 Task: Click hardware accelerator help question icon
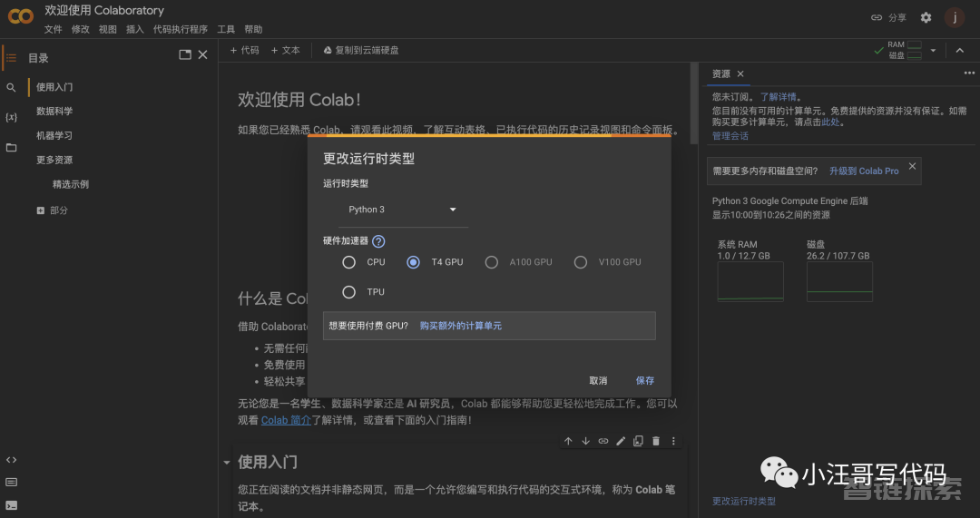[378, 241]
